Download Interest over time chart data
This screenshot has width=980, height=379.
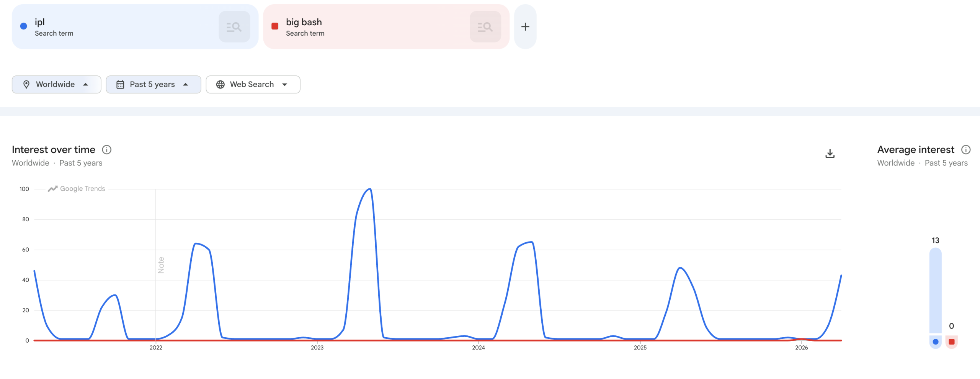coord(830,154)
